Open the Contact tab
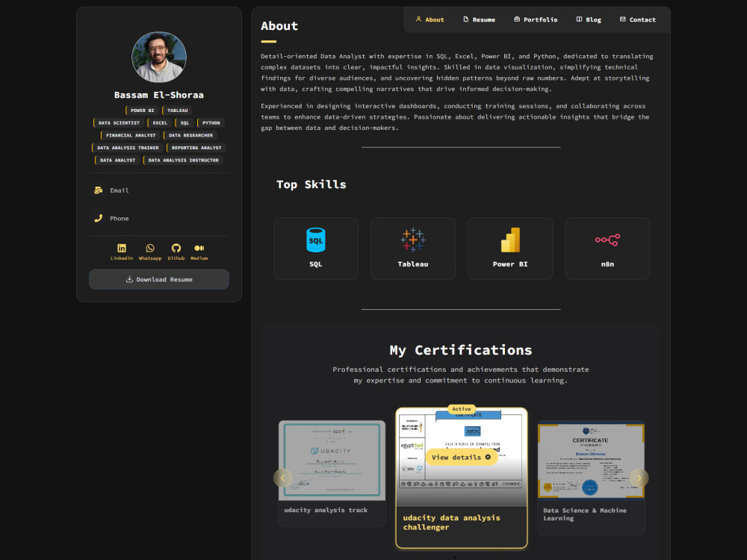This screenshot has width=747, height=560. (638, 19)
